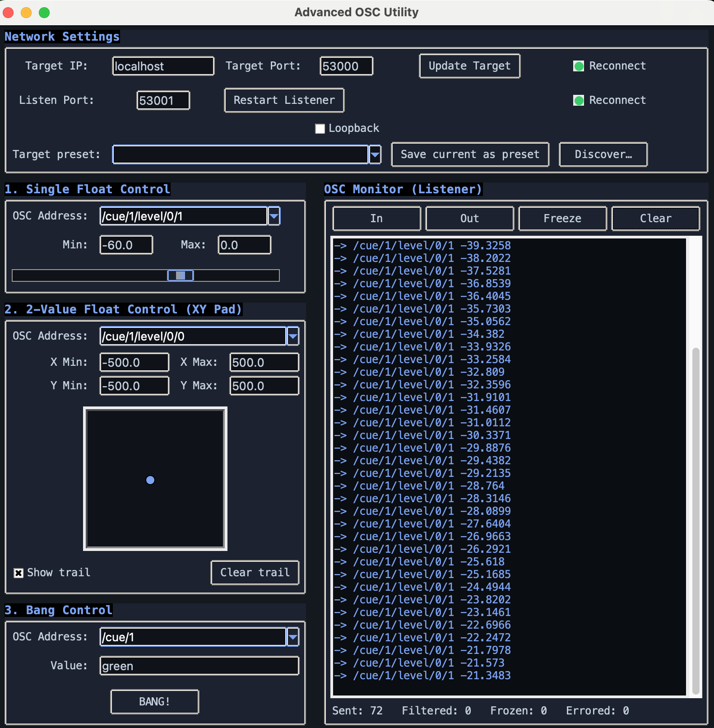The width and height of the screenshot is (714, 728).
Task: Click the Sent: 72 status text
Action: tap(357, 711)
